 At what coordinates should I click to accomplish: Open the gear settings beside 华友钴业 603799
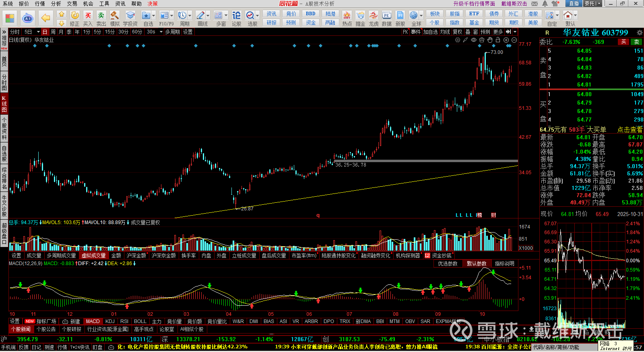640,33
